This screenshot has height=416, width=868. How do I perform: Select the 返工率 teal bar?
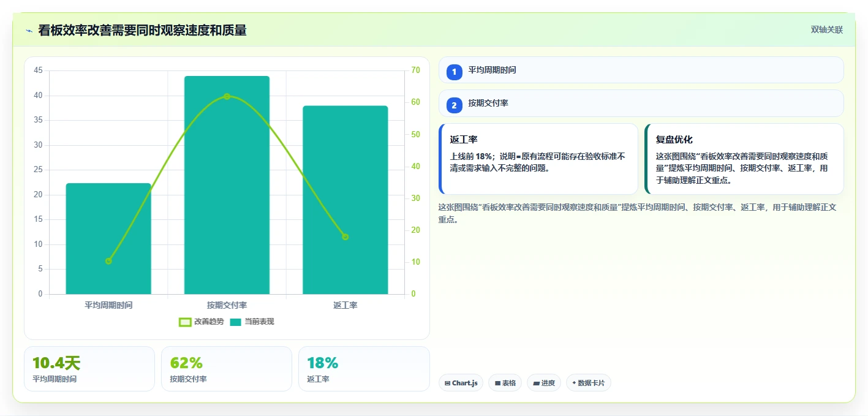point(345,200)
